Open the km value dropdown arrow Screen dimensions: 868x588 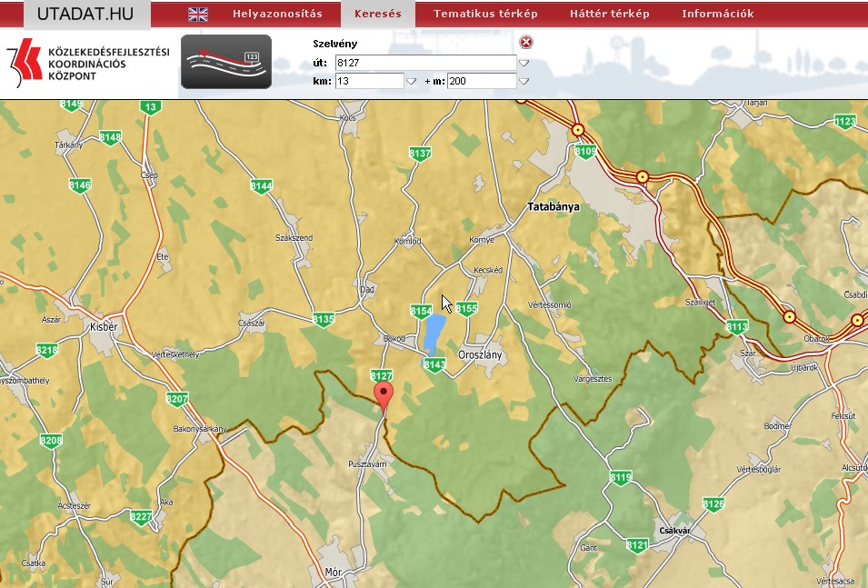point(411,81)
